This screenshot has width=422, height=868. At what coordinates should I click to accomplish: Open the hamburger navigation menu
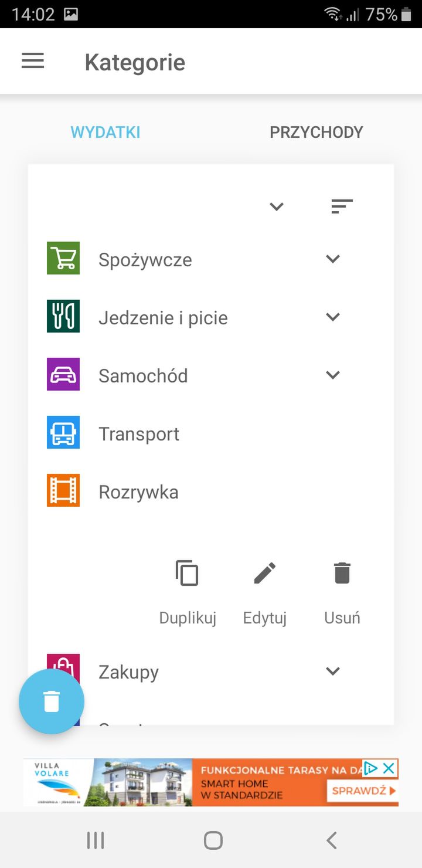[x=33, y=62]
